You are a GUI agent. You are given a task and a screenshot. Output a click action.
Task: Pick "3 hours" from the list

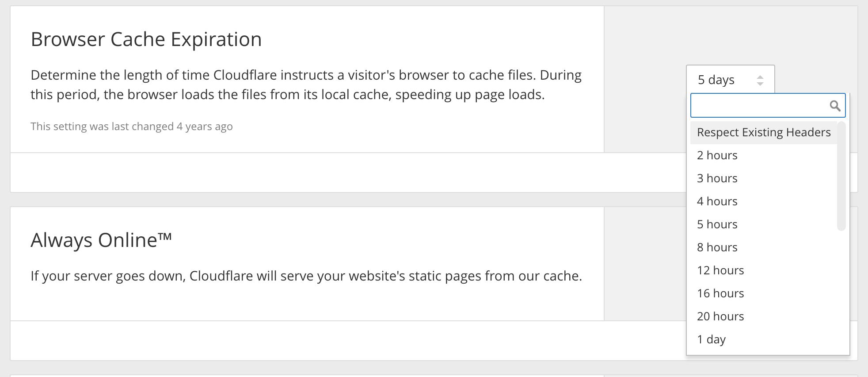(717, 178)
